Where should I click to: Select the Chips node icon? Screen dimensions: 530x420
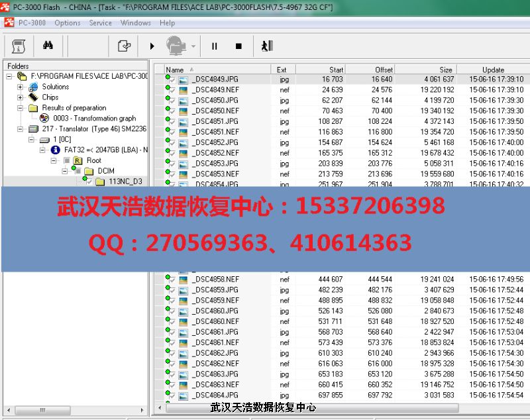pyautogui.click(x=33, y=97)
